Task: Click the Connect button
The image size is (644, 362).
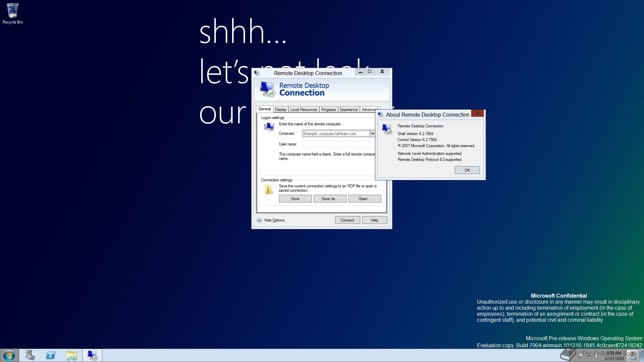Action: (347, 220)
